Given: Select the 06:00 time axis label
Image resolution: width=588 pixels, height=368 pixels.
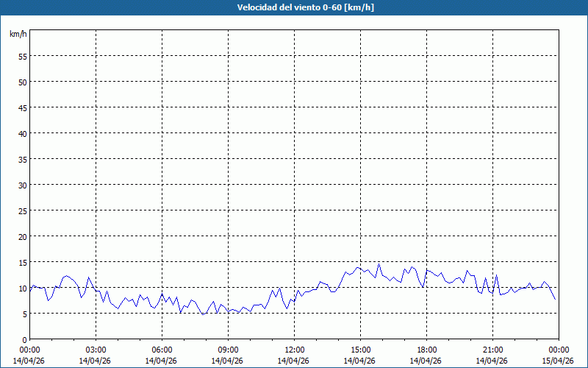Looking at the screenshot, I should pos(162,350).
